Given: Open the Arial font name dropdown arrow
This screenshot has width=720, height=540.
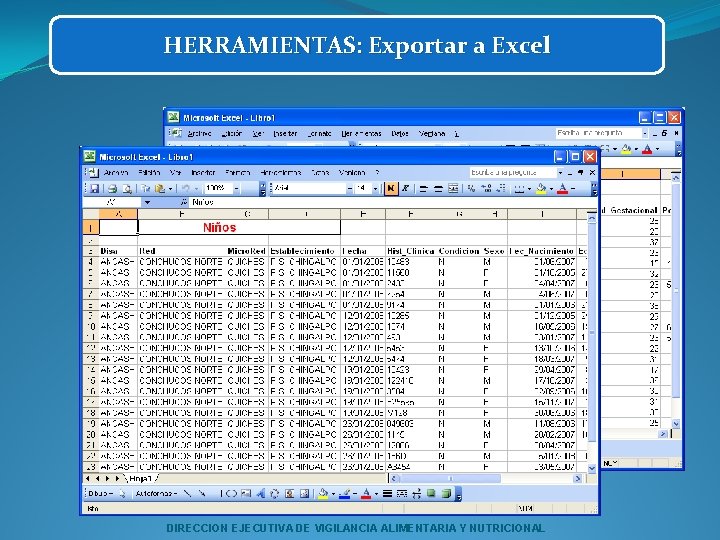Looking at the screenshot, I should 349,188.
